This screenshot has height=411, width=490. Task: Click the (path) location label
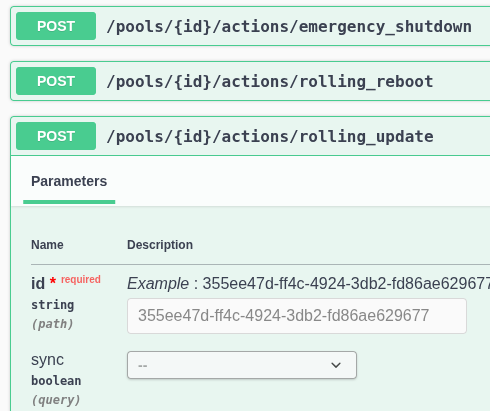tap(52, 324)
